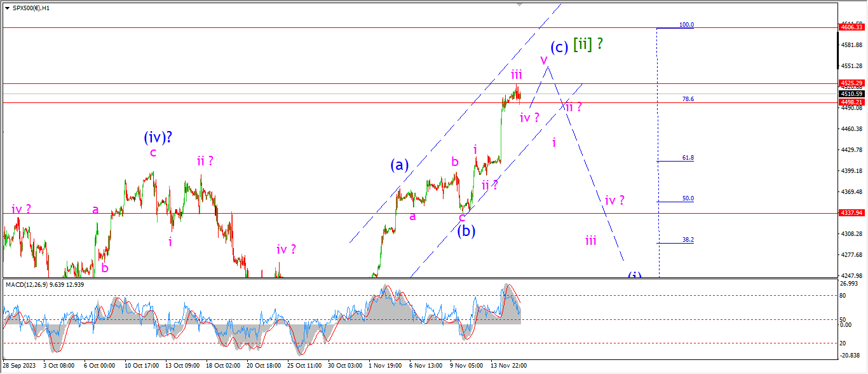Select the red 4498.21 price label

tap(851, 102)
